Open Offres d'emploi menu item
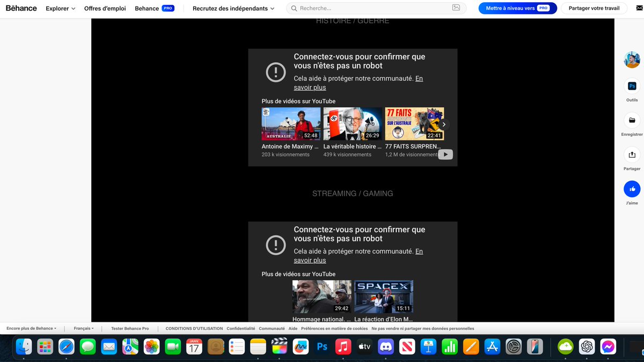This screenshot has width=644, height=362. coord(105,9)
